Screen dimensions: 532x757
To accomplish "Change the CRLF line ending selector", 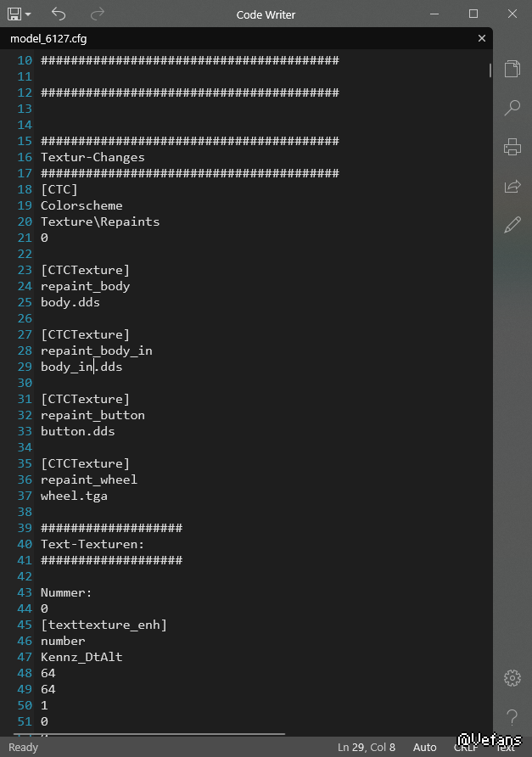I will (x=466, y=748).
